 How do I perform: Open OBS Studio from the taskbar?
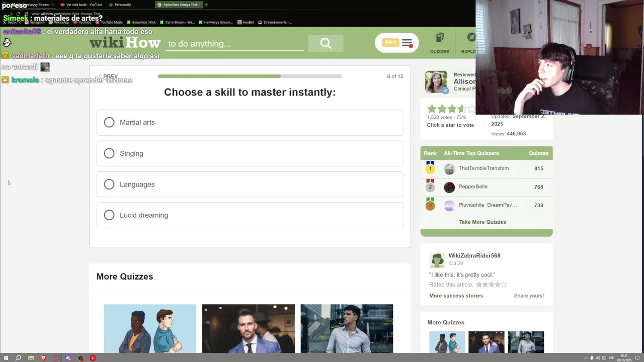pyautogui.click(x=80, y=358)
